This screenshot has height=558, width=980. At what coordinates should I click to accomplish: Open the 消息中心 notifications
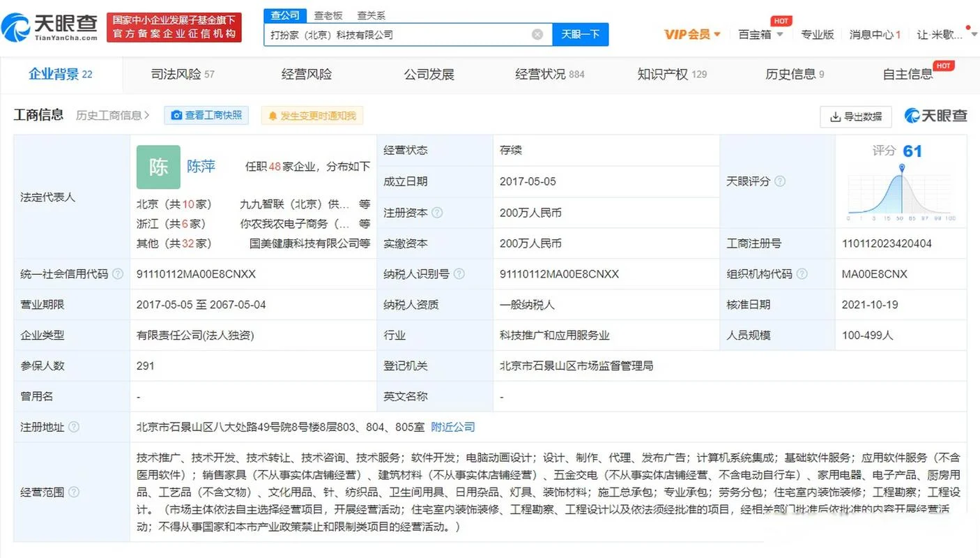pyautogui.click(x=875, y=34)
